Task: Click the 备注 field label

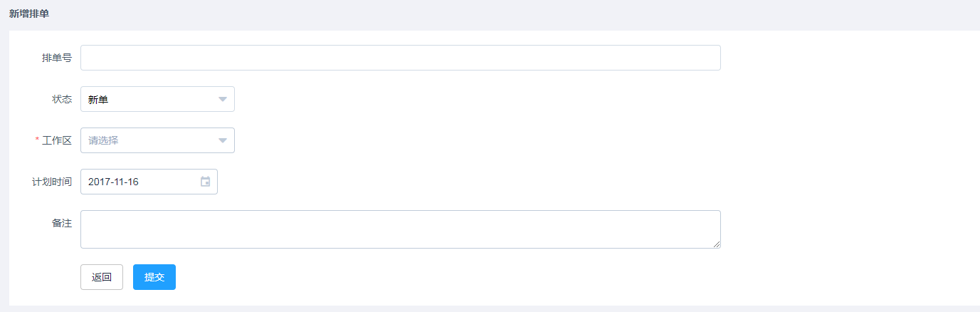Action: pyautogui.click(x=62, y=223)
